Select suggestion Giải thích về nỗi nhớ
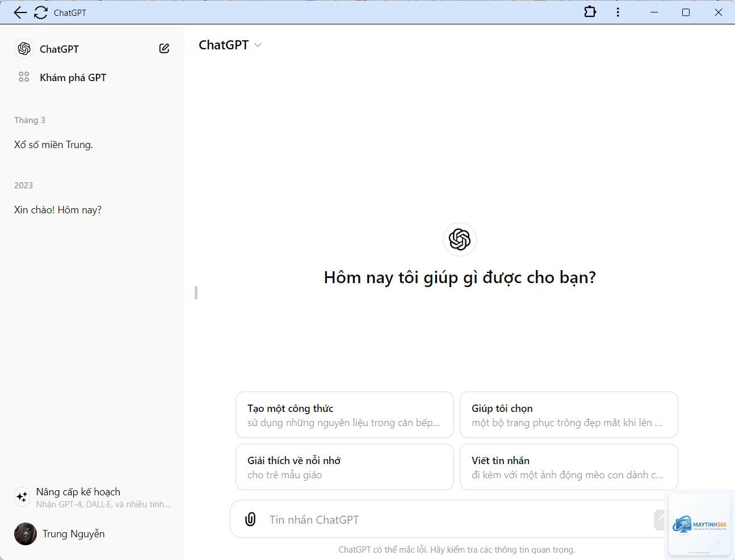Screen dimensions: 735x560 pos(345,467)
